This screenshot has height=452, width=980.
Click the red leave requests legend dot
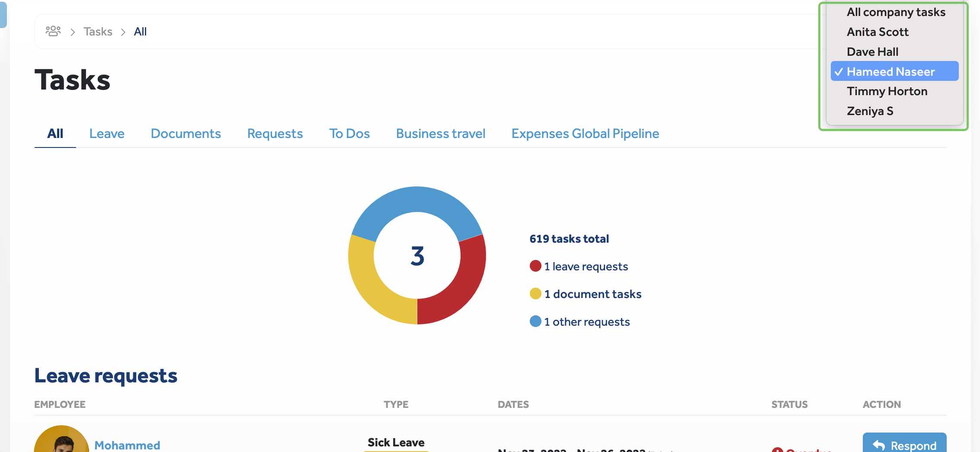(535, 266)
